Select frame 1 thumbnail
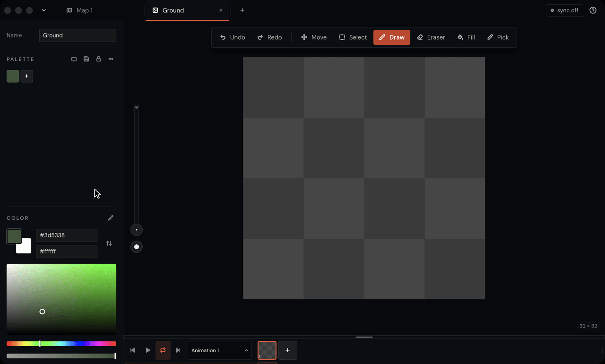Image resolution: width=605 pixels, height=364 pixels. pyautogui.click(x=267, y=350)
